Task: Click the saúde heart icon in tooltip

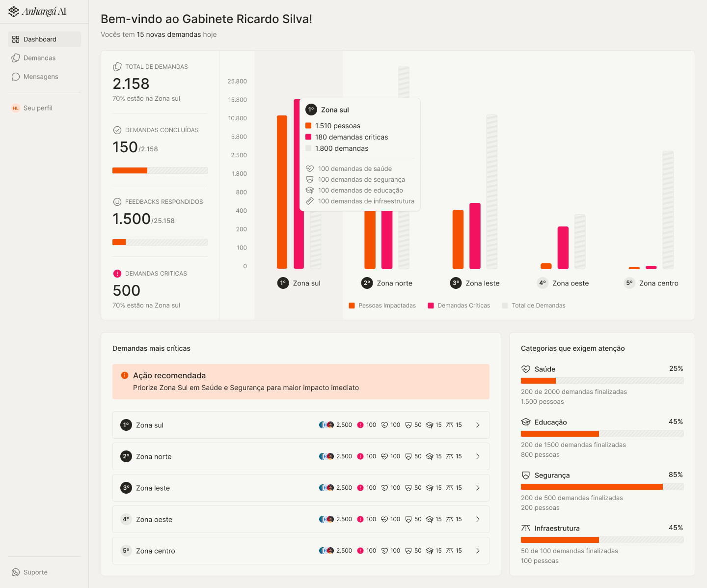Action: [310, 168]
